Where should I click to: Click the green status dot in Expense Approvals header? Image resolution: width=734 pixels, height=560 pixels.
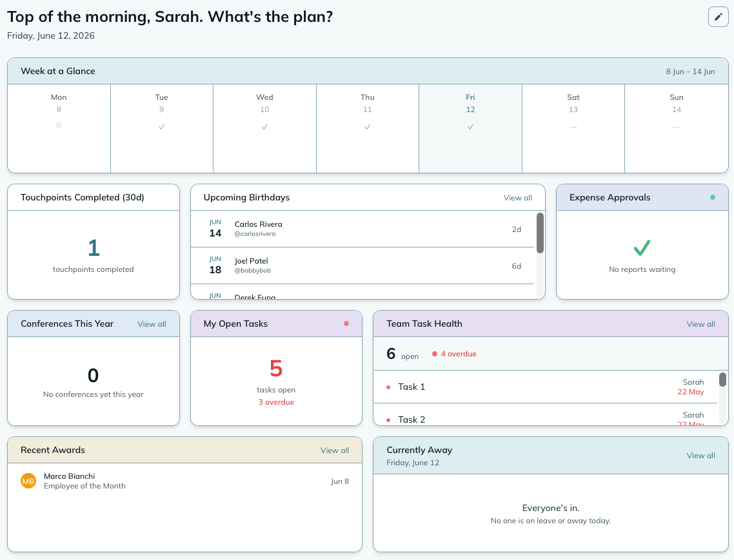point(713,197)
